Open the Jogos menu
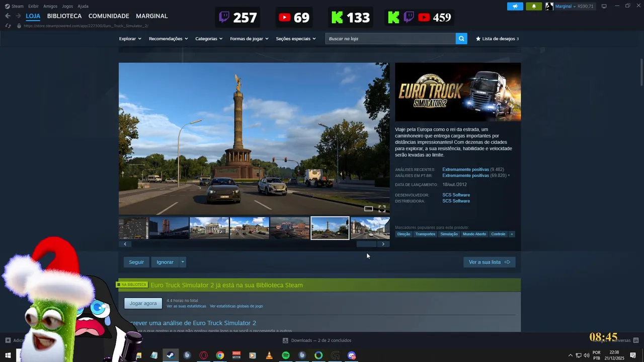 [67, 6]
